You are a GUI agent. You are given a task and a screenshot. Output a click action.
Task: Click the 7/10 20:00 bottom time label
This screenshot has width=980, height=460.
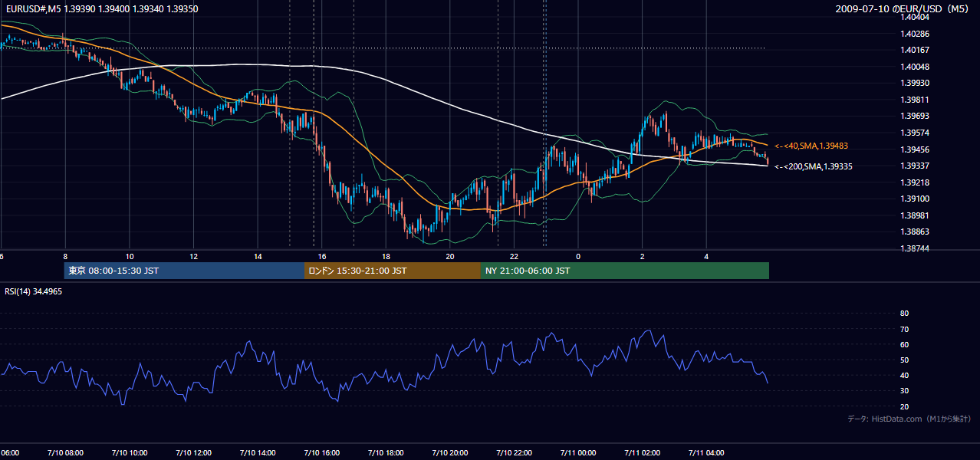(450, 452)
